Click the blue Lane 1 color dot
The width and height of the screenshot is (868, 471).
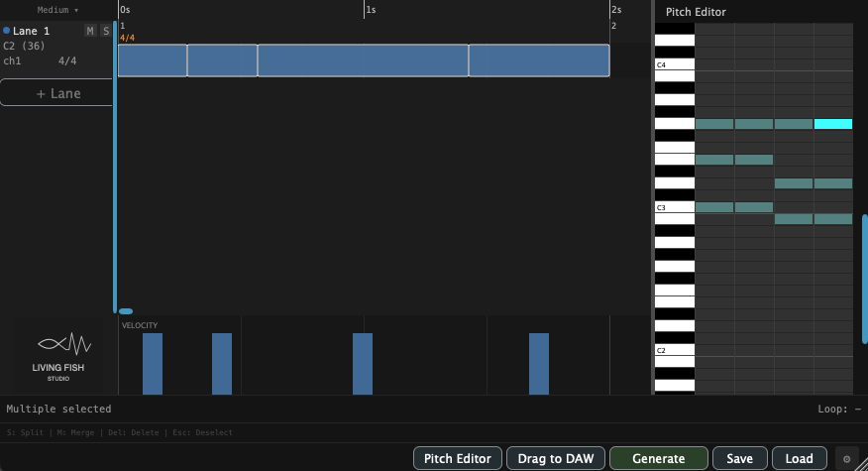point(7,31)
